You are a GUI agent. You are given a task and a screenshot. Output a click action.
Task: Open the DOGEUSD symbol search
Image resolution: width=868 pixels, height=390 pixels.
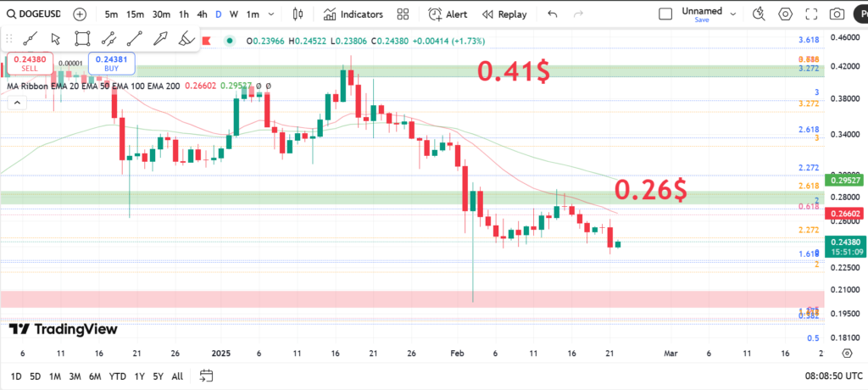click(34, 14)
